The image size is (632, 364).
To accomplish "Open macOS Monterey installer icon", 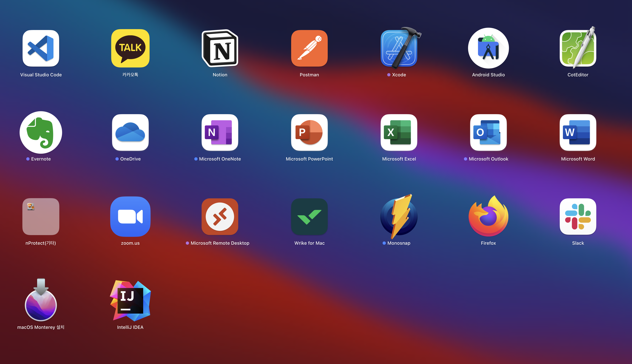I will [x=41, y=301].
